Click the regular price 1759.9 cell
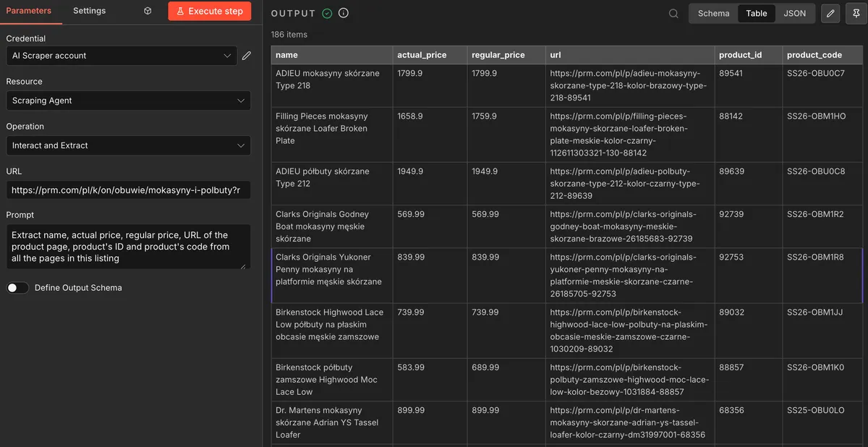The image size is (868, 447). (x=506, y=135)
